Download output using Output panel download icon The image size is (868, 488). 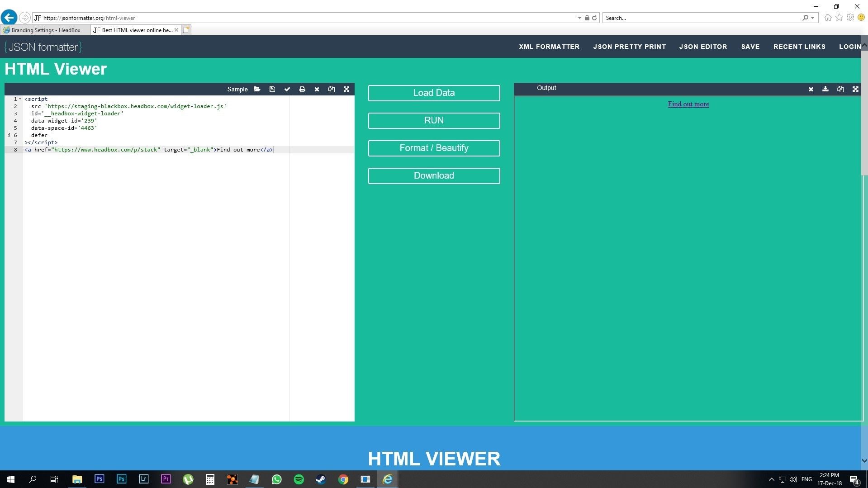point(825,89)
